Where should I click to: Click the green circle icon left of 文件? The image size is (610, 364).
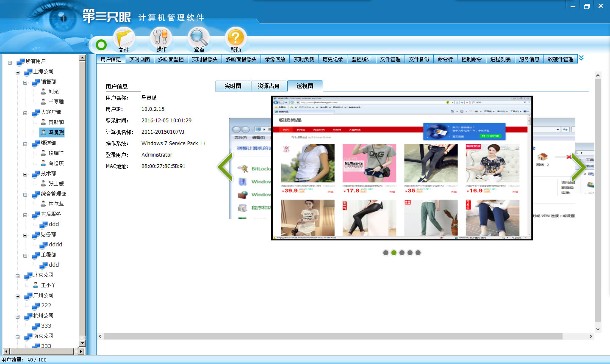tap(101, 44)
